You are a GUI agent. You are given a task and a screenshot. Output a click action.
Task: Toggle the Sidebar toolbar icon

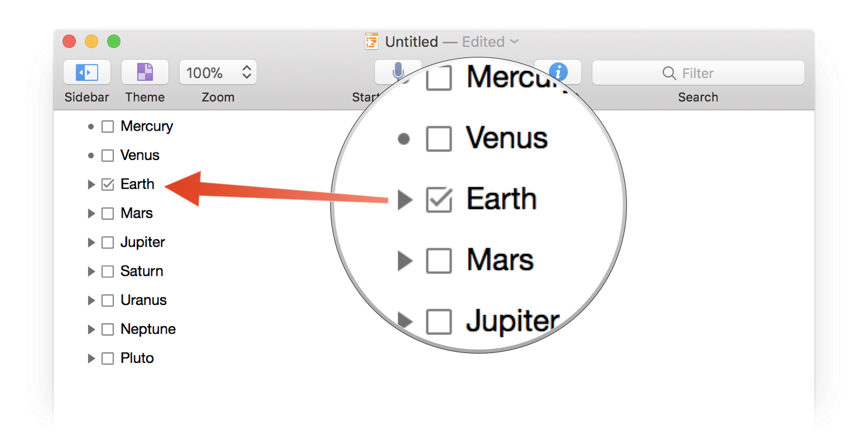[x=87, y=73]
